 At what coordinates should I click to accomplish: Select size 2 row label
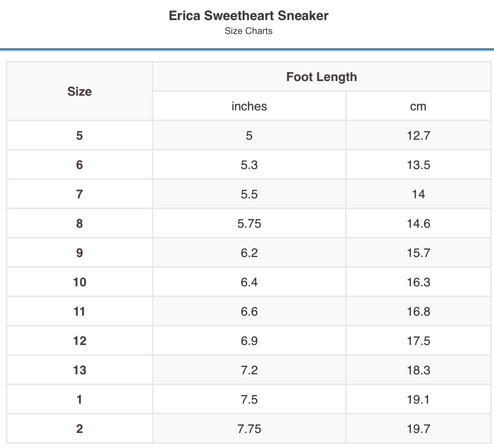tap(79, 429)
